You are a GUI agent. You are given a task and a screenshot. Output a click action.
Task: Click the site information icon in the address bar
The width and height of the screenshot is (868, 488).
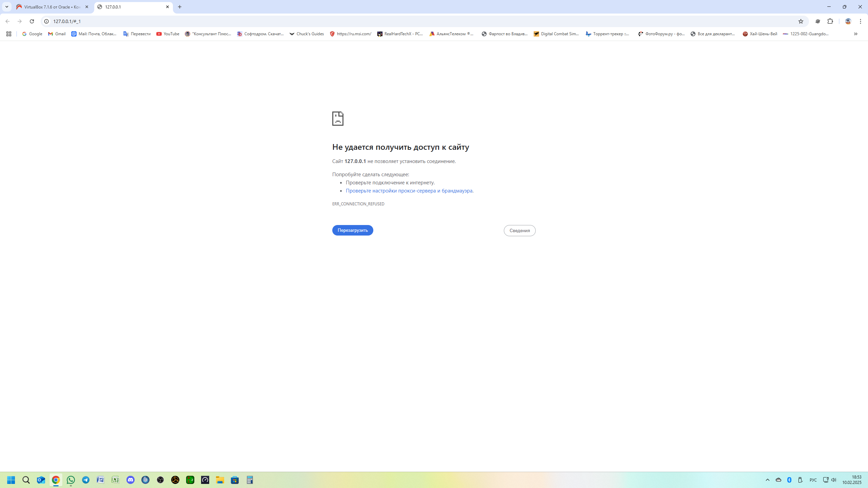[x=47, y=21]
